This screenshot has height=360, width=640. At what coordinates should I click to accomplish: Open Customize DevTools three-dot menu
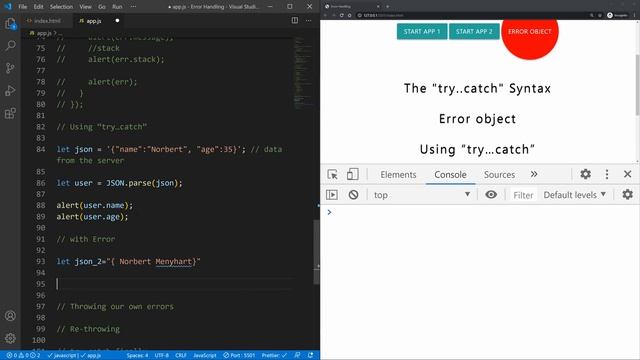[607, 174]
